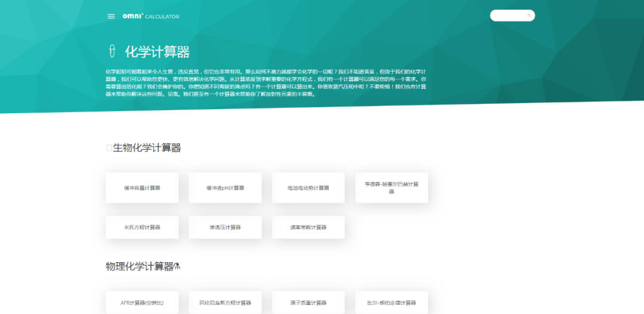
Task: Select the 渗透压计算器 card
Action: point(225,227)
